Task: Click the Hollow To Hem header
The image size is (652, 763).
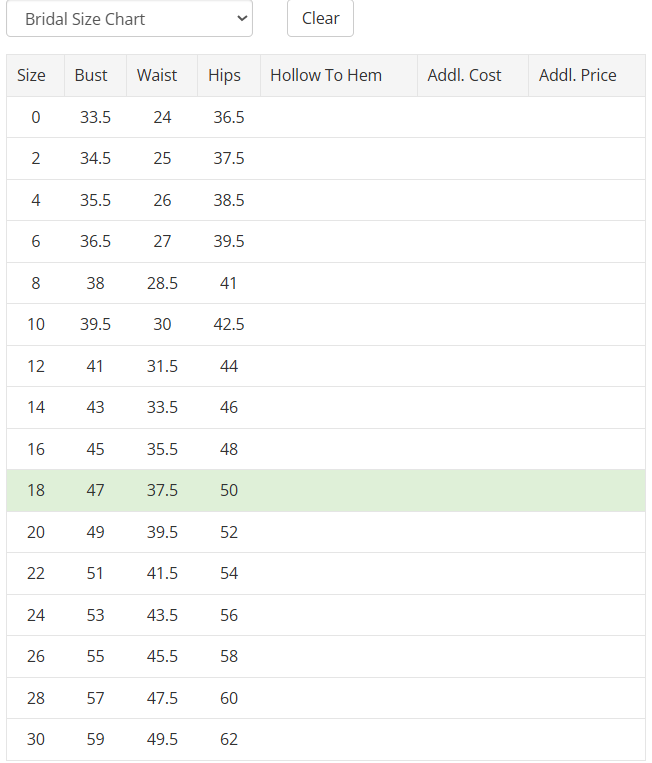Action: pyautogui.click(x=326, y=75)
